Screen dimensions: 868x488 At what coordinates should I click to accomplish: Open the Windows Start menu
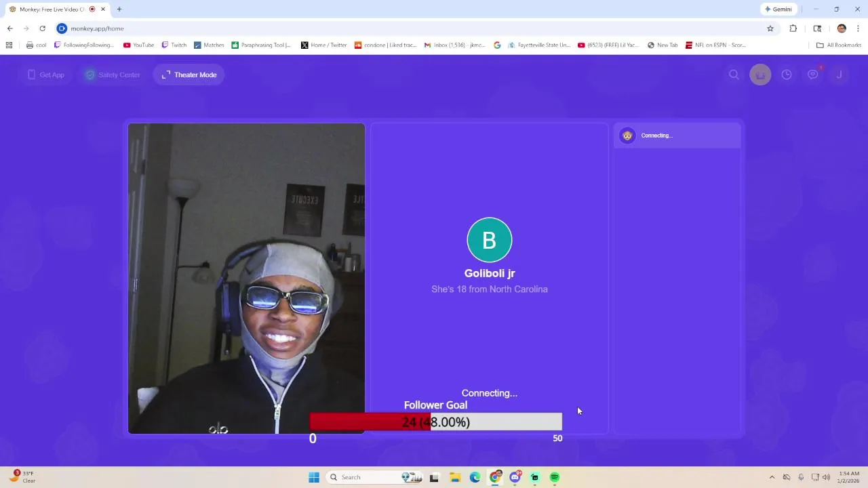point(314,477)
